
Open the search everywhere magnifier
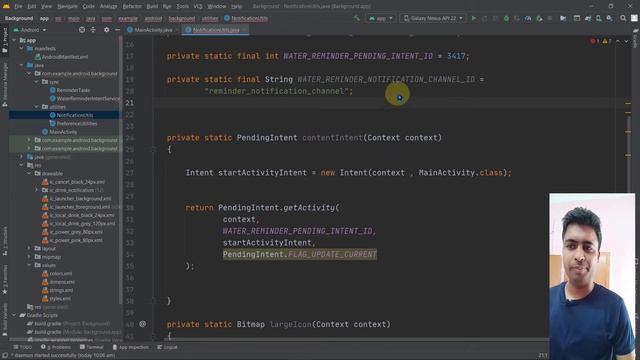tap(623, 18)
